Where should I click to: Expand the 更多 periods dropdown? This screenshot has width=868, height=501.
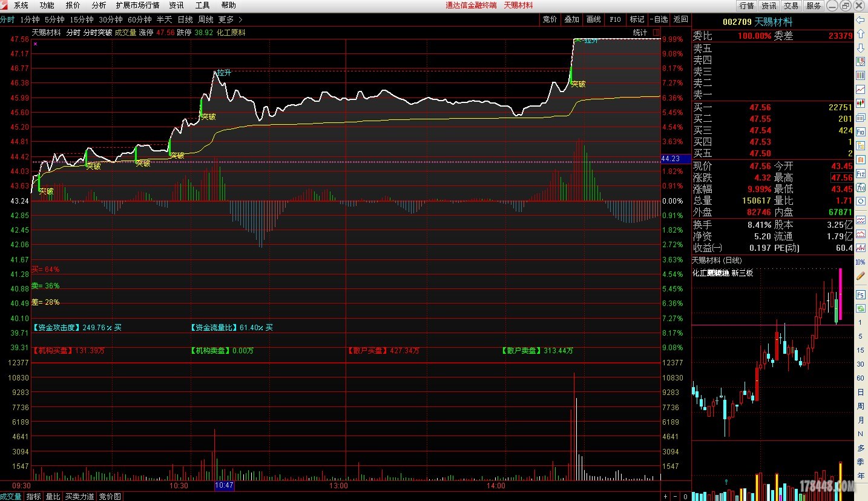pyautogui.click(x=230, y=19)
